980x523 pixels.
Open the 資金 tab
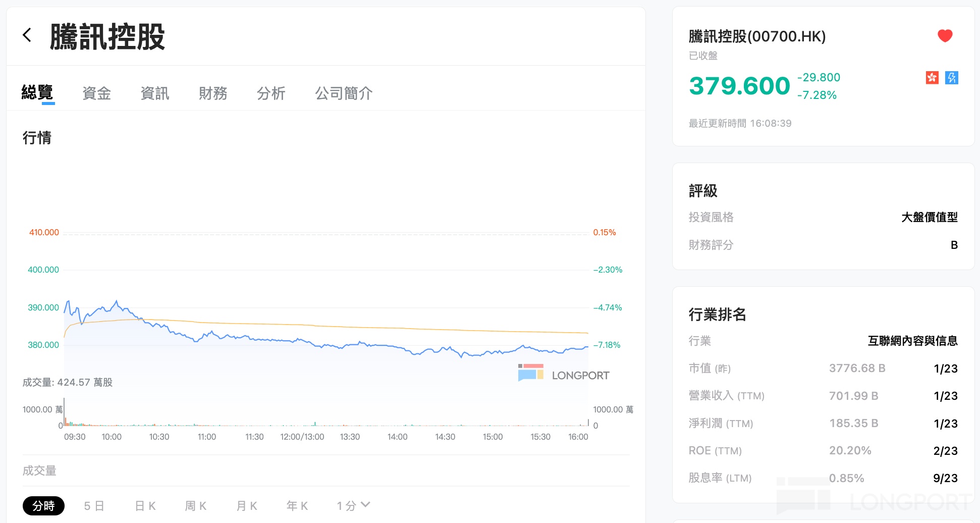coord(96,93)
